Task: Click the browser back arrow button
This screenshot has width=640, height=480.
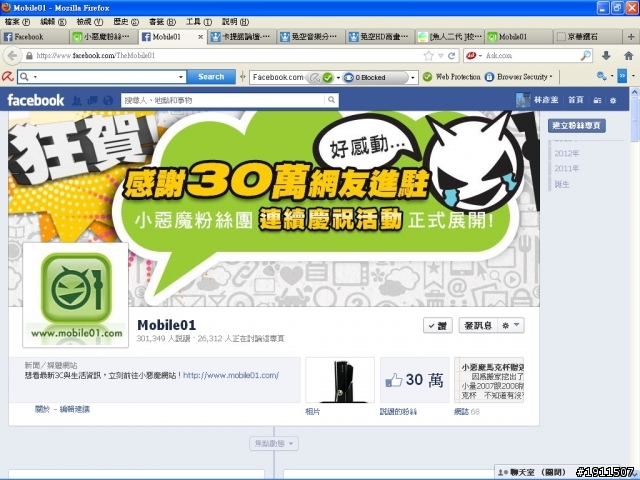Action: click(12, 56)
